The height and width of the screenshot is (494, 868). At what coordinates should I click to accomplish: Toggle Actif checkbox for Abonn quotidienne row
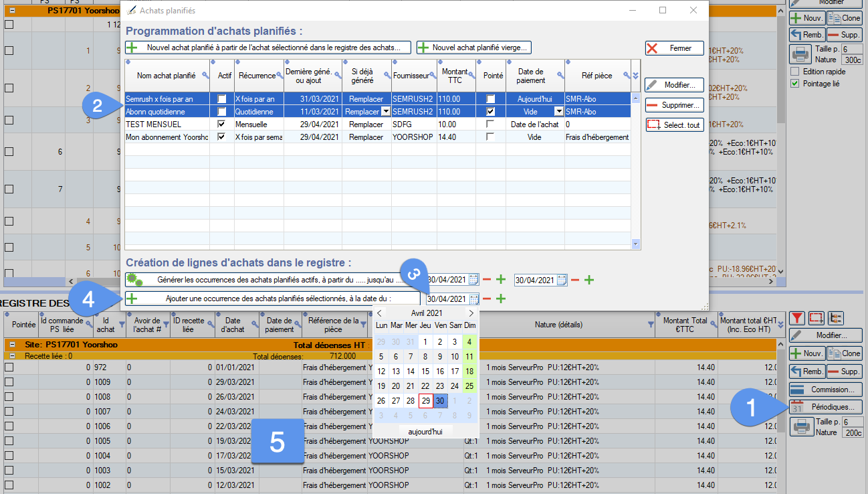(x=221, y=112)
